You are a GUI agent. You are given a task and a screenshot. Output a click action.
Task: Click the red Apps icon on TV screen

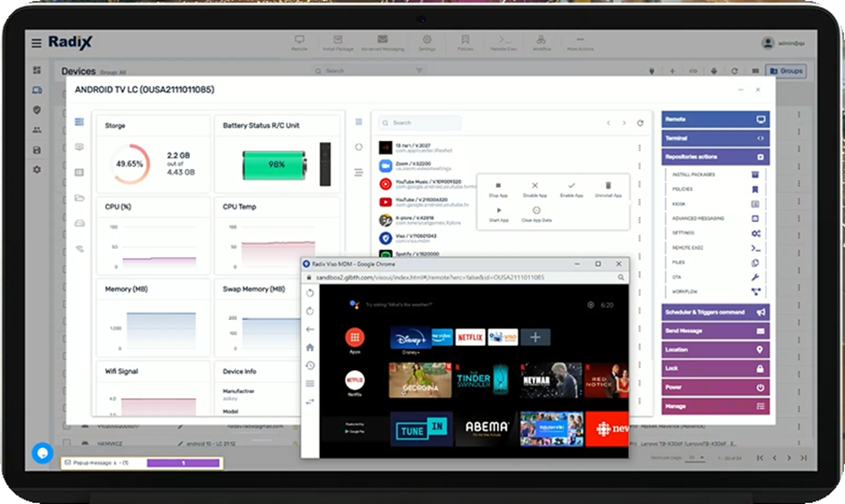point(355,338)
